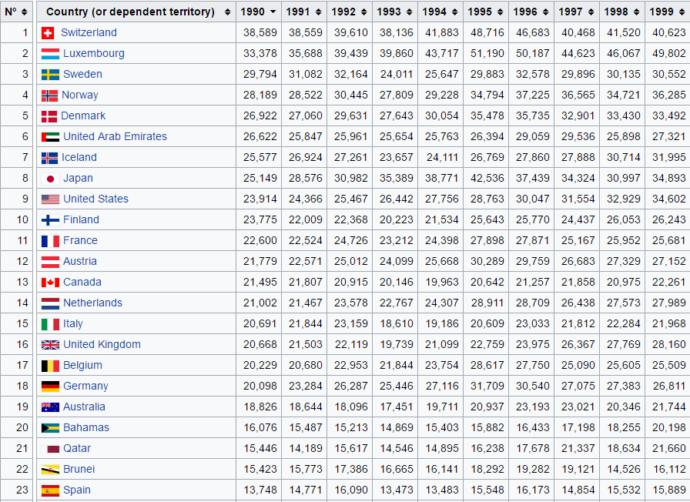690x502 pixels.
Task: Sort table by the 1995 column
Action: [486, 11]
